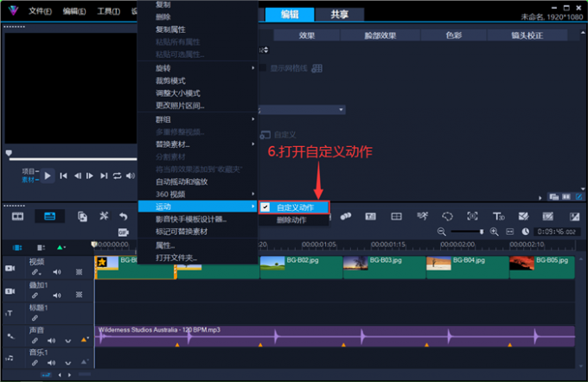The image size is (588, 382).
Task: Click the GIF creator icon
Action: pyautogui.click(x=123, y=232)
